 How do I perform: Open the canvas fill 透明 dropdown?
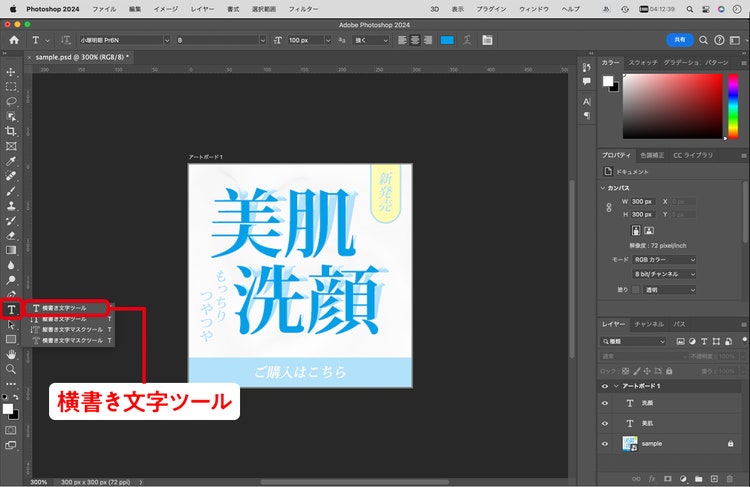pyautogui.click(x=669, y=290)
